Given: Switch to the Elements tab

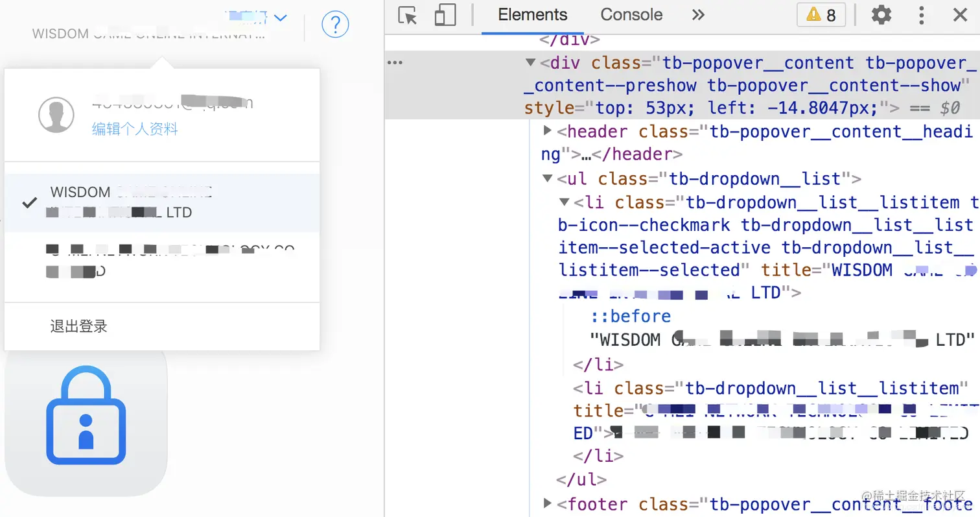Looking at the screenshot, I should [533, 15].
